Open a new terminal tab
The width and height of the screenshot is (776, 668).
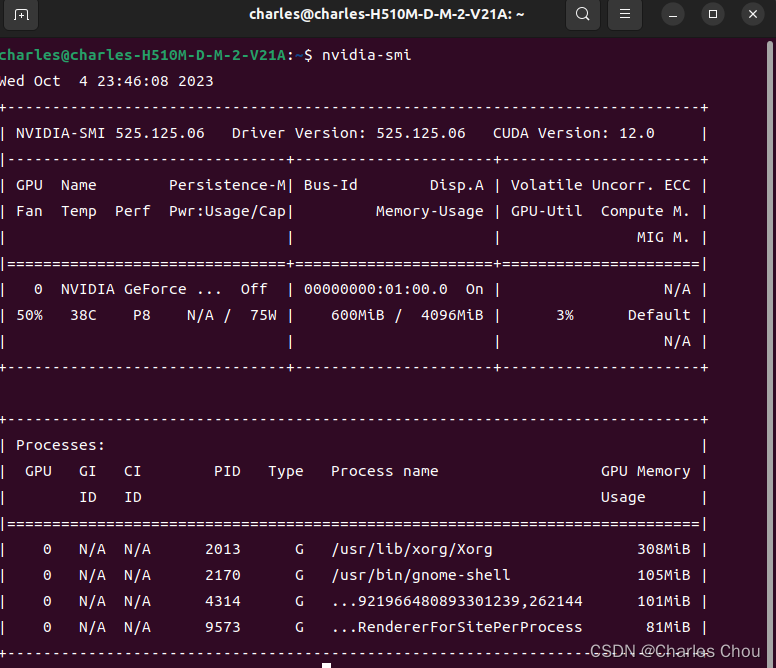pos(21,15)
